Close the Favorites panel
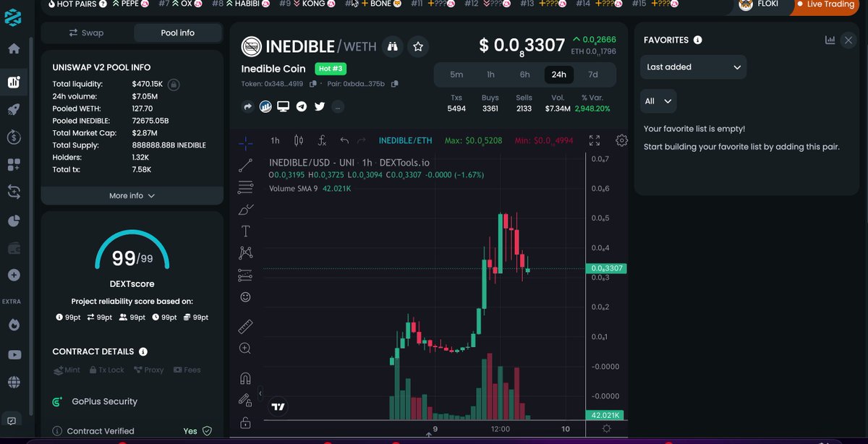The image size is (868, 444). coord(848,40)
